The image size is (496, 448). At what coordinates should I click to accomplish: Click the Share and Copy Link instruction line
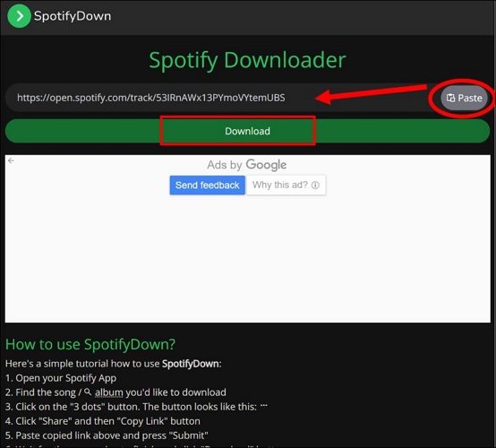point(103,421)
